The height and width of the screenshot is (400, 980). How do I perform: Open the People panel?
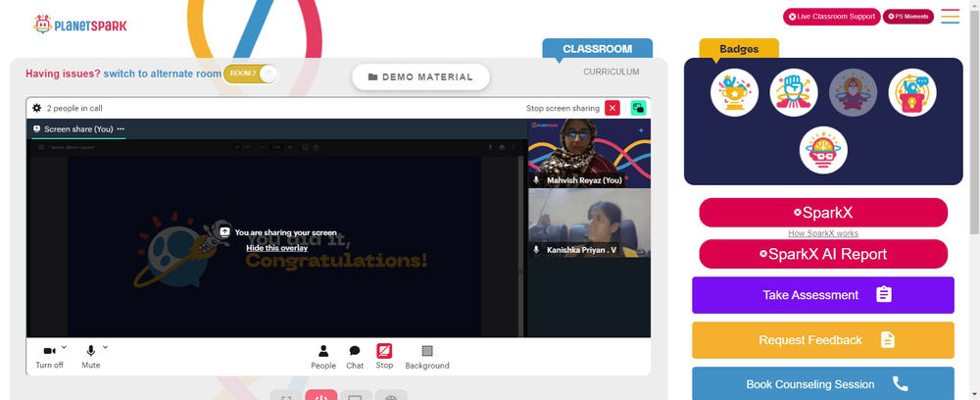(323, 357)
